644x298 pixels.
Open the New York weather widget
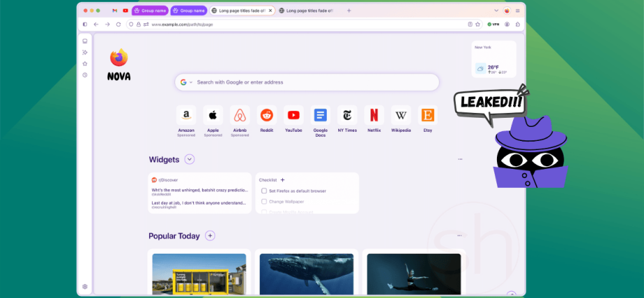[493, 60]
